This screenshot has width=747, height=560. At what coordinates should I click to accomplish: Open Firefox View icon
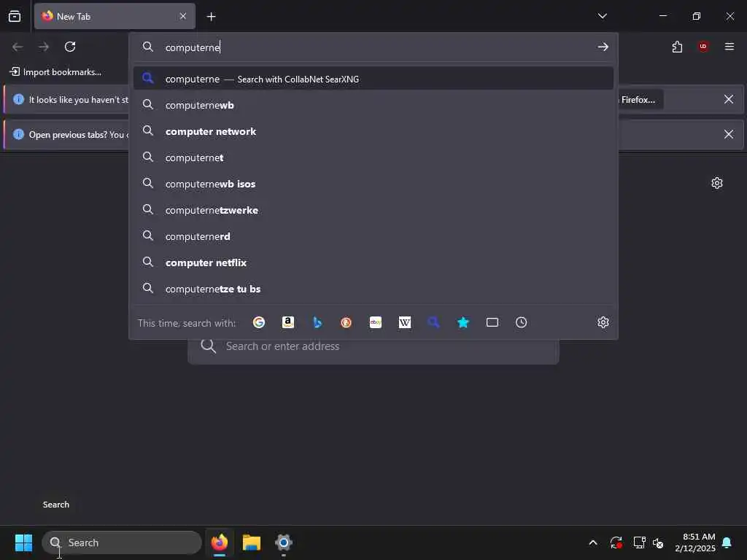pyautogui.click(x=15, y=16)
